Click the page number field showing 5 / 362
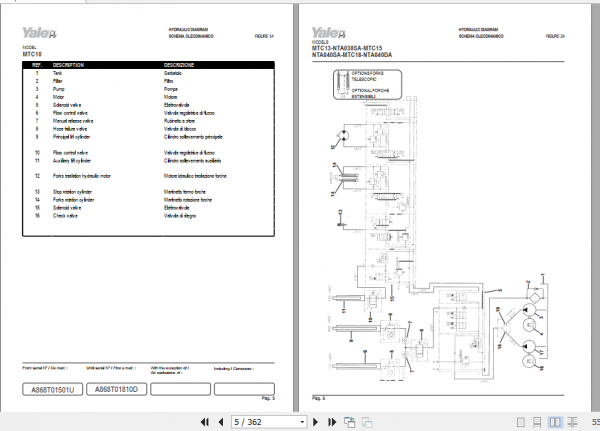The height and width of the screenshot is (431, 600). (265, 422)
